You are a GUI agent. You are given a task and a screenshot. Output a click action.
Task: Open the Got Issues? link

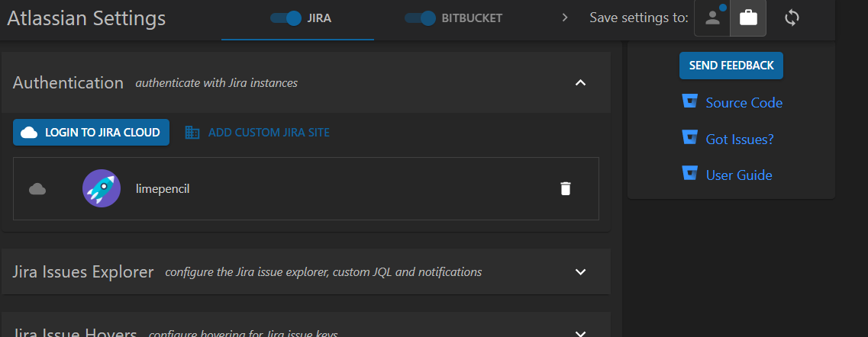coord(740,140)
